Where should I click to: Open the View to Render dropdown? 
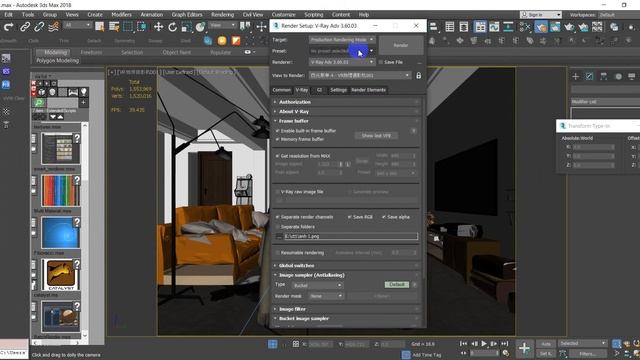tap(360, 76)
